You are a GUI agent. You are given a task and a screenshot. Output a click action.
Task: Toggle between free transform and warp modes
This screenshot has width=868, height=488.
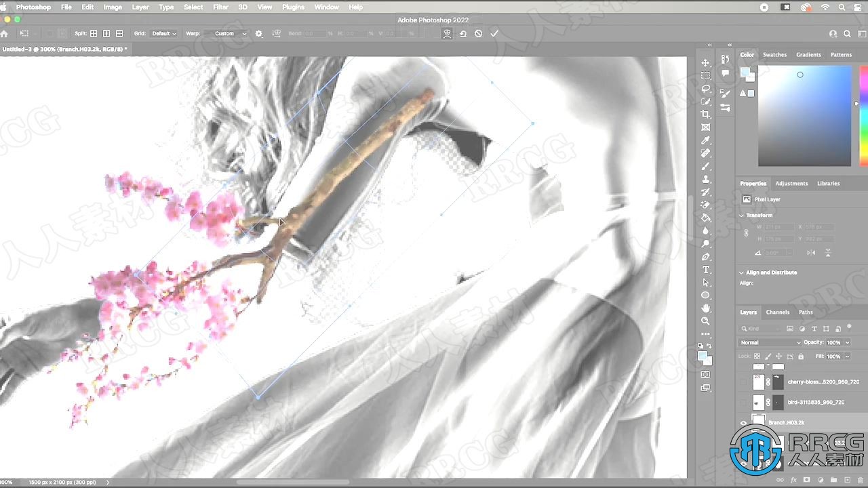tap(448, 33)
